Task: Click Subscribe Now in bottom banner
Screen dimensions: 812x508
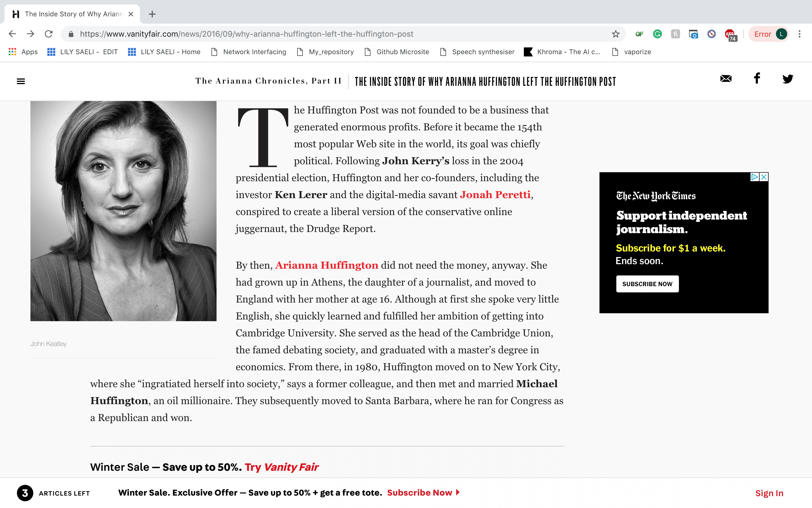Action: 423,492
